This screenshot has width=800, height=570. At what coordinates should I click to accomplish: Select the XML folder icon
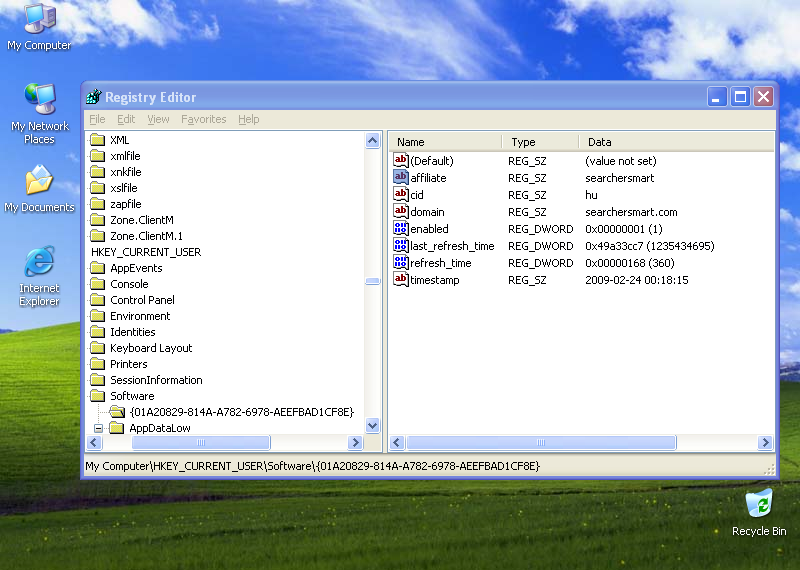click(x=97, y=140)
